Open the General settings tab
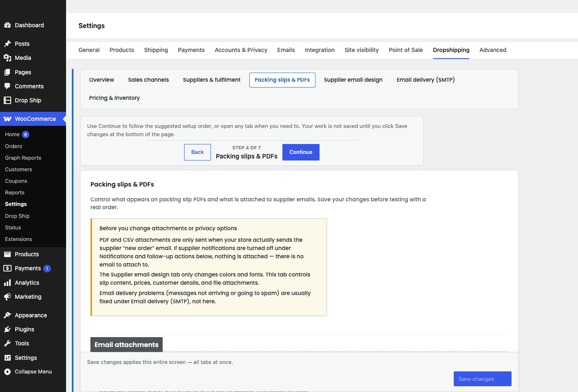 click(89, 50)
